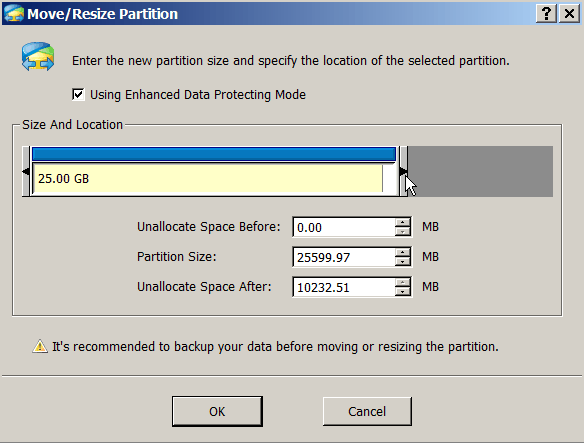Click the Move/Resize Partition title text
Viewport: 584px width, 443px height.
pos(102,14)
